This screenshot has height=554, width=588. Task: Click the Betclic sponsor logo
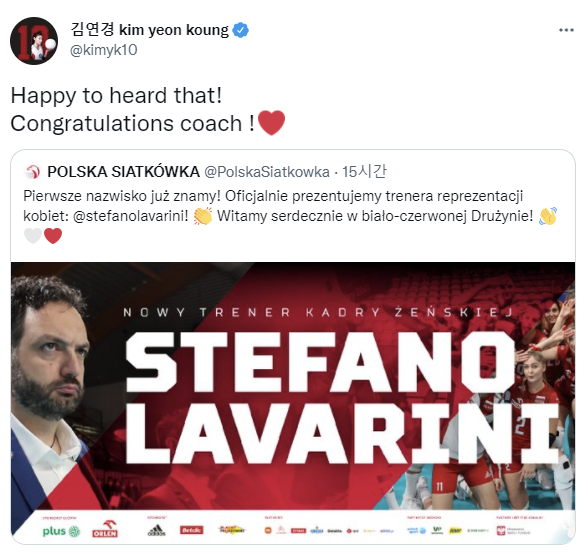[192, 530]
